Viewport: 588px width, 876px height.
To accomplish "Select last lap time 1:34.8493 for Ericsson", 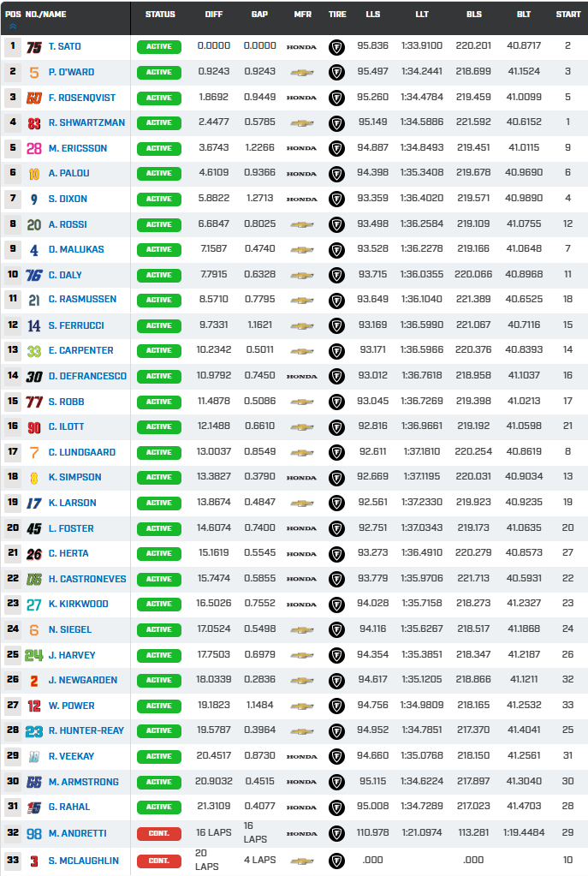I will pyautogui.click(x=422, y=147).
